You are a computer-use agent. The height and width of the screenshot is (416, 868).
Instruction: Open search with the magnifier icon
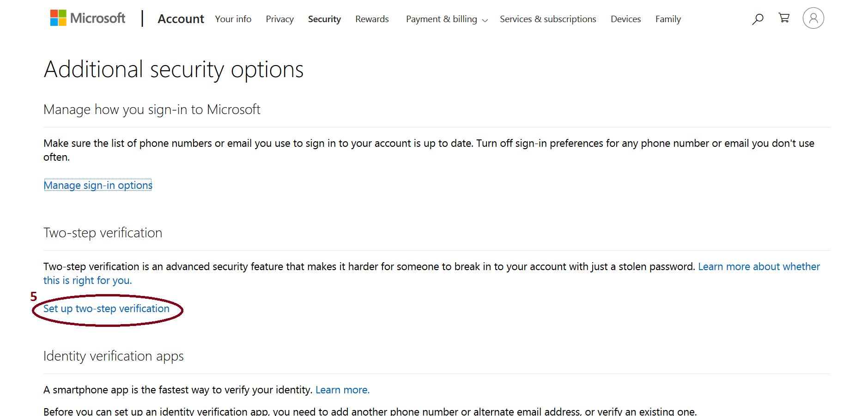point(758,19)
